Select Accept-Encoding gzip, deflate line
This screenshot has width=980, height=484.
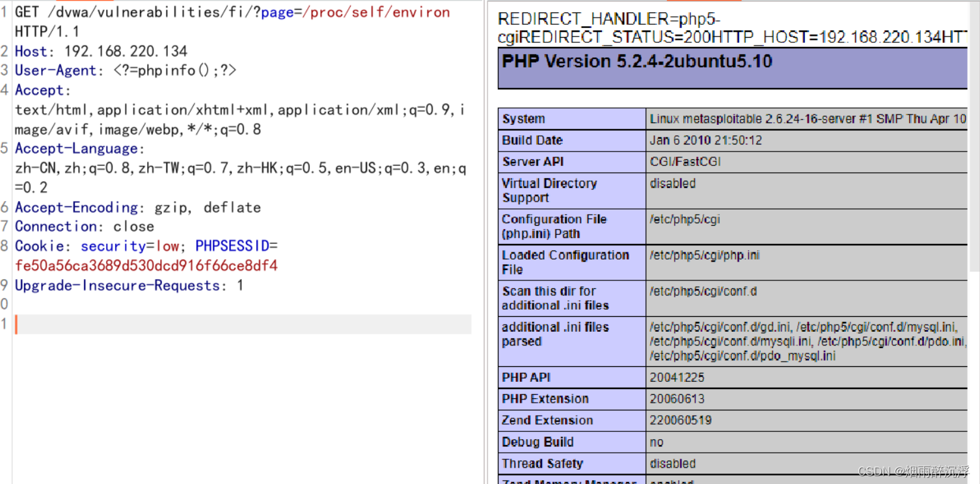click(x=138, y=208)
